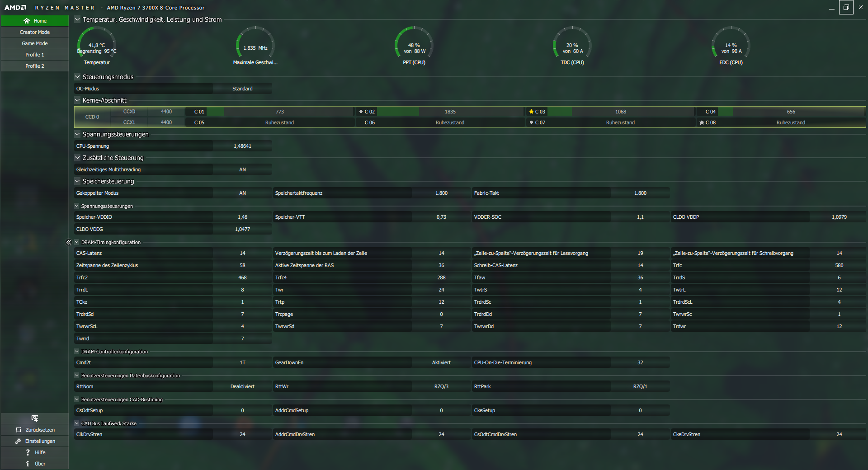Collapse the Zusätzliche Steuerung section
The image size is (868, 470).
click(x=77, y=158)
